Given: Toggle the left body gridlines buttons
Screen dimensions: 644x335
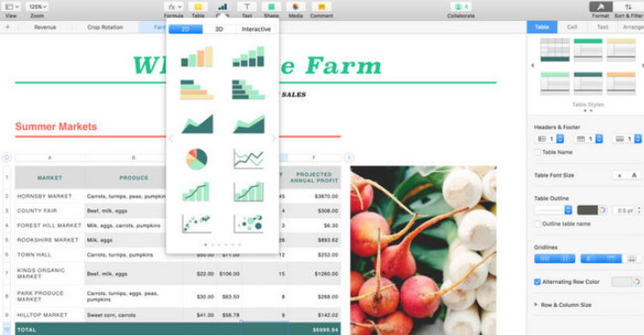Looking at the screenshot, I should (x=555, y=259).
